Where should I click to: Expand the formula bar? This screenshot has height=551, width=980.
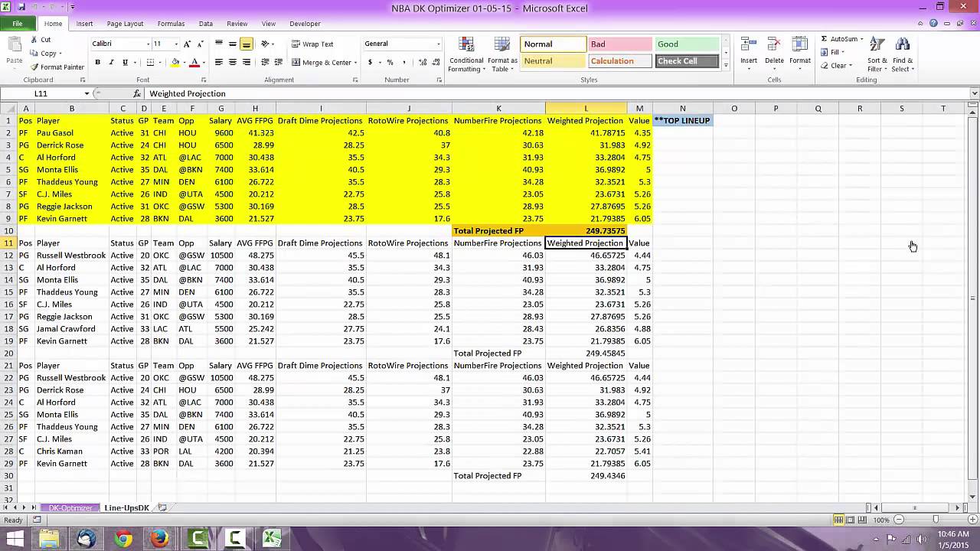[x=974, y=93]
